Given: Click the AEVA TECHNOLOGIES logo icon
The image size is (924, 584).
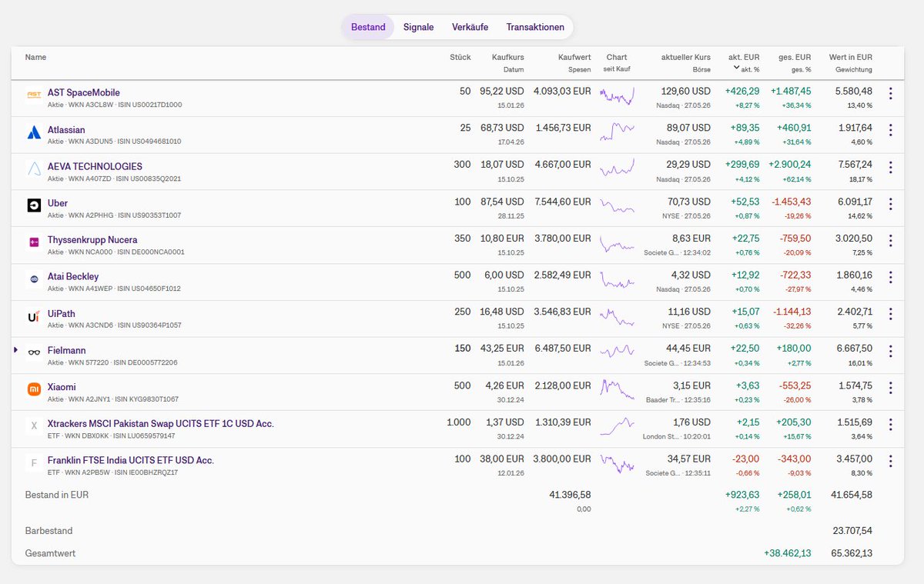Looking at the screenshot, I should point(34,169).
